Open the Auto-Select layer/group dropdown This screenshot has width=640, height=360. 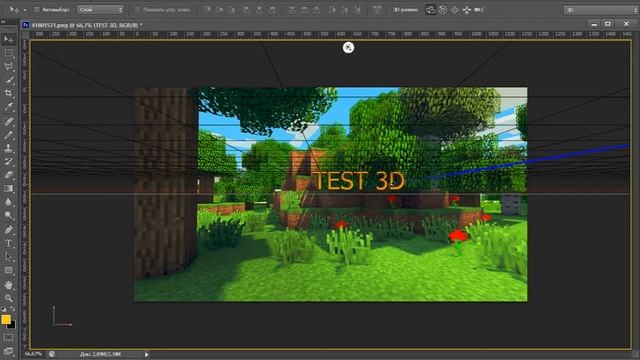coord(100,10)
